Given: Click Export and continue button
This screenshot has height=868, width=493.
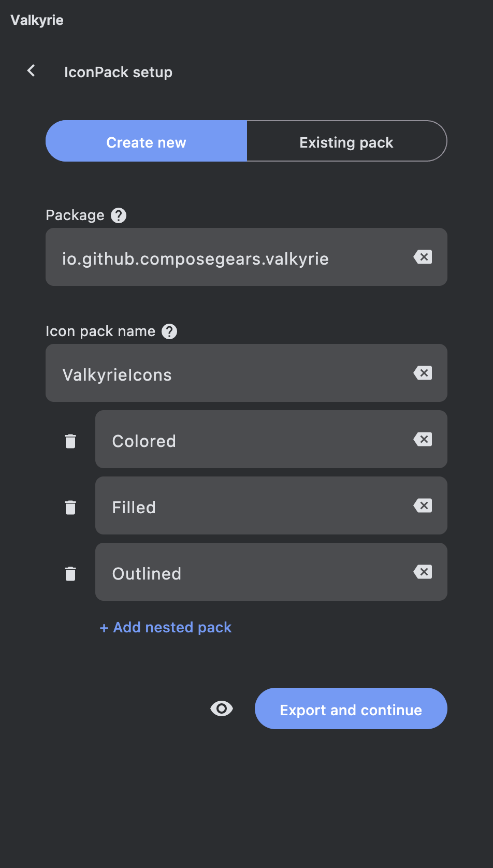Looking at the screenshot, I should (351, 709).
